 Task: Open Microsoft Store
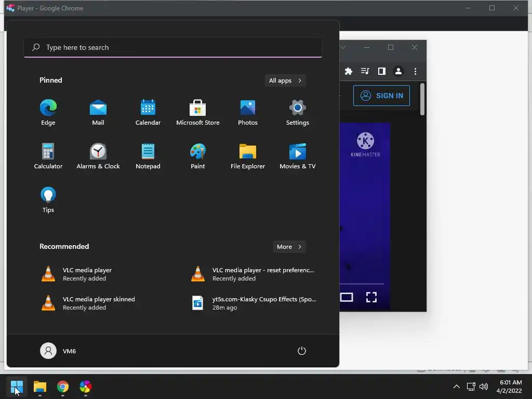coord(198,113)
